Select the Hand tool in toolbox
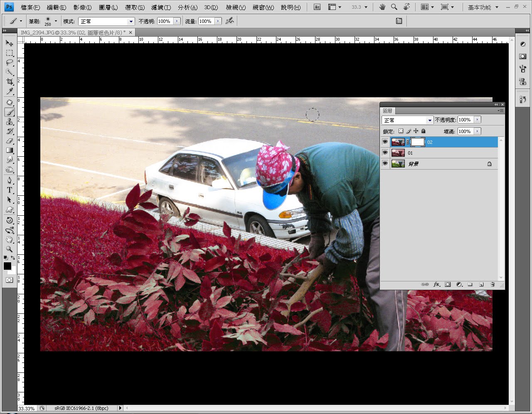Screen dimensions: 532x414 point(10,239)
